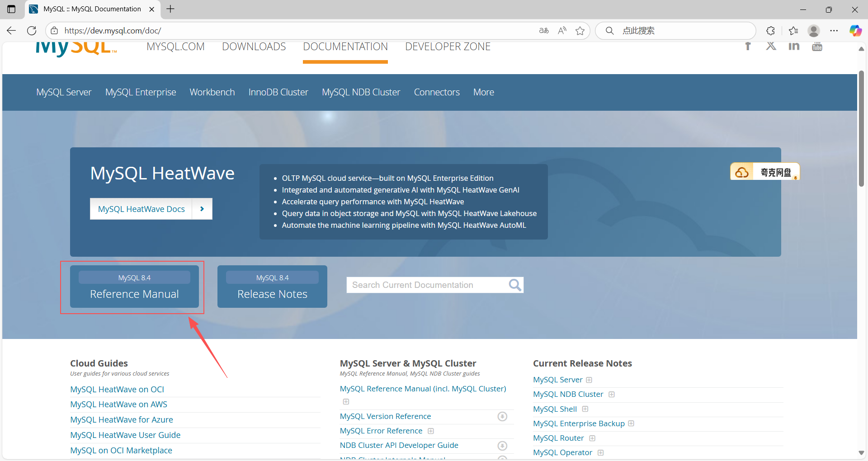Go to MYSQL.COM tab
The image size is (868, 461).
coord(175,47)
